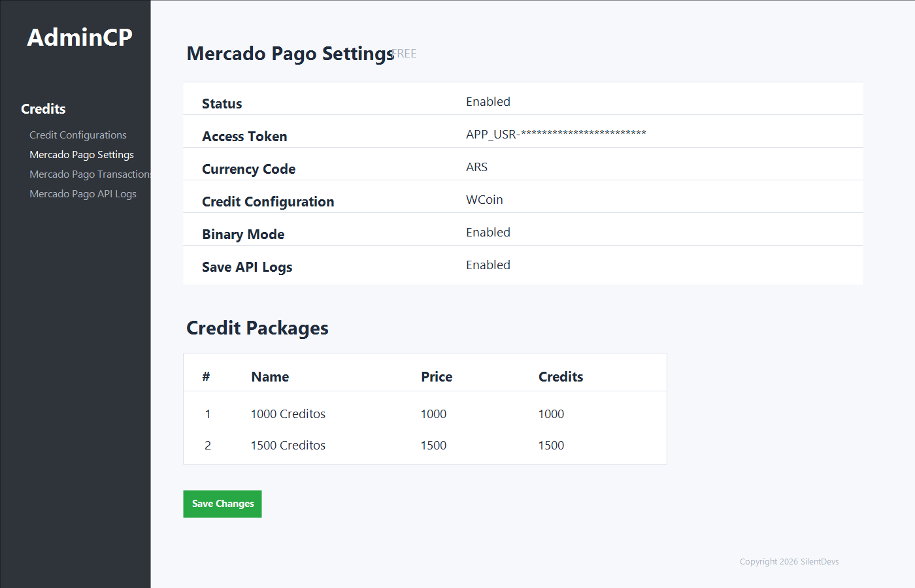
Task: Click the AdminCP logo title
Action: [x=80, y=37]
